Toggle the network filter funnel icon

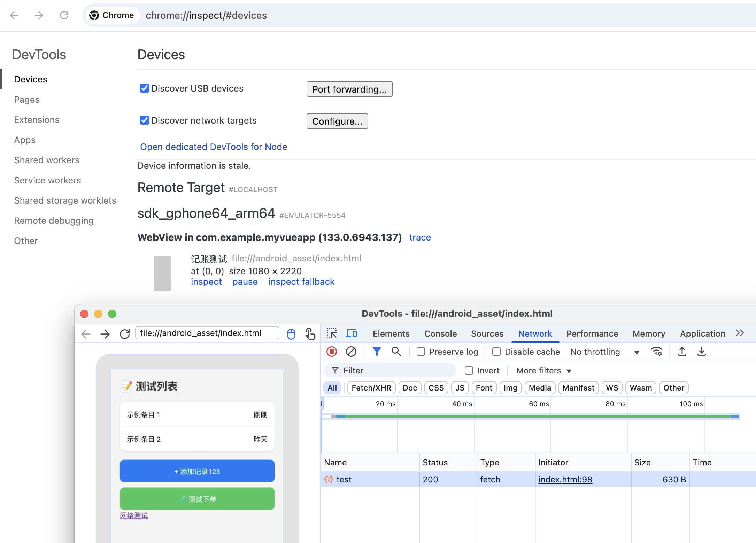pyautogui.click(x=377, y=352)
